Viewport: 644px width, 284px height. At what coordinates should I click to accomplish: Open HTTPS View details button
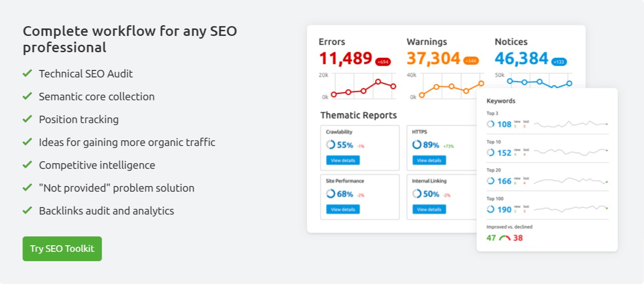coord(429,160)
